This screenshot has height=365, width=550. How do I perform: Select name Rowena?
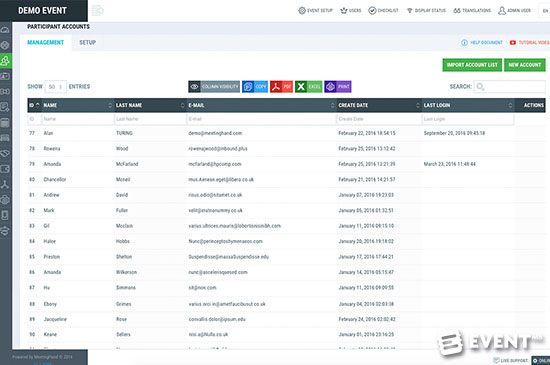[52, 149]
